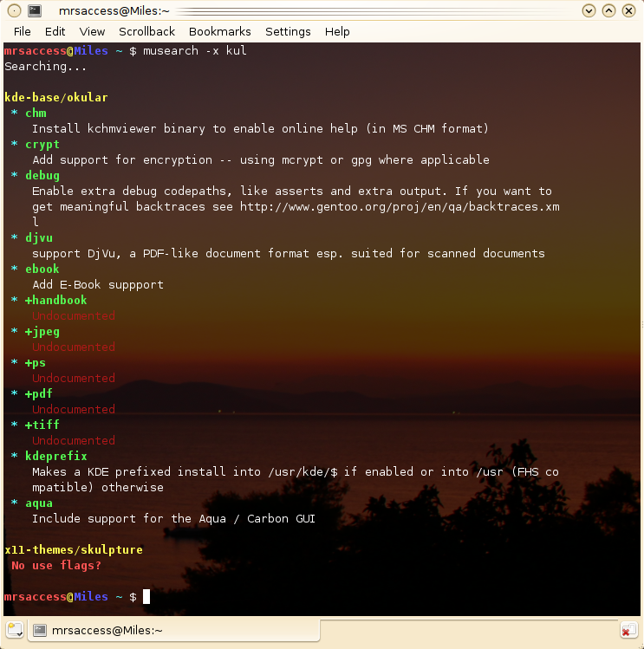644x649 pixels.
Task: Open the Settings menu
Action: click(288, 31)
